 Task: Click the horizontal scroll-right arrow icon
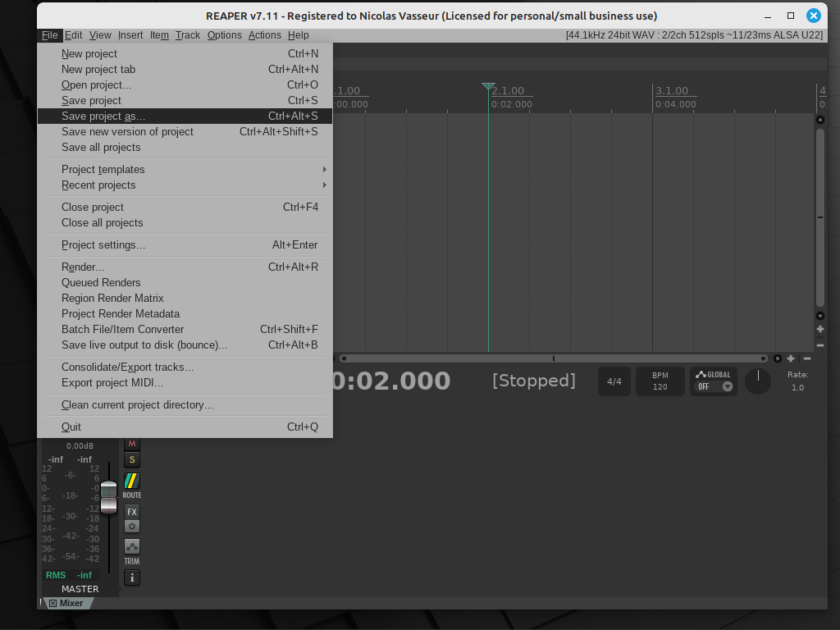778,358
